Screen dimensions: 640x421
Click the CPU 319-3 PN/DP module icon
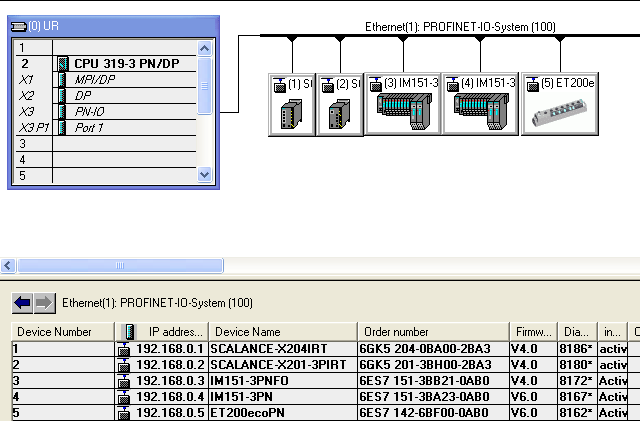tap(63, 64)
